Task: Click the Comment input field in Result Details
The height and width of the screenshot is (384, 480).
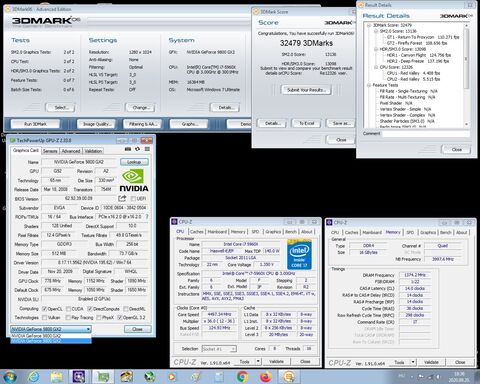Action: 426,134
